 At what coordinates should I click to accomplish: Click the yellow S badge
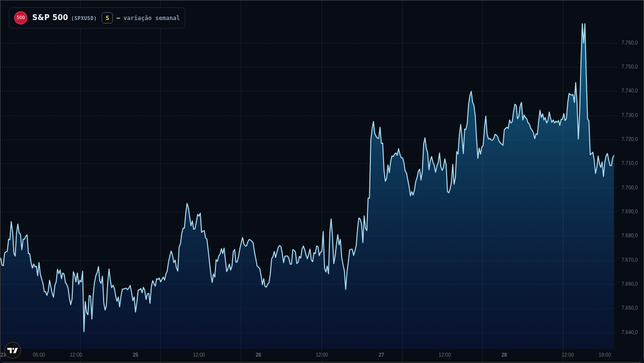(107, 18)
